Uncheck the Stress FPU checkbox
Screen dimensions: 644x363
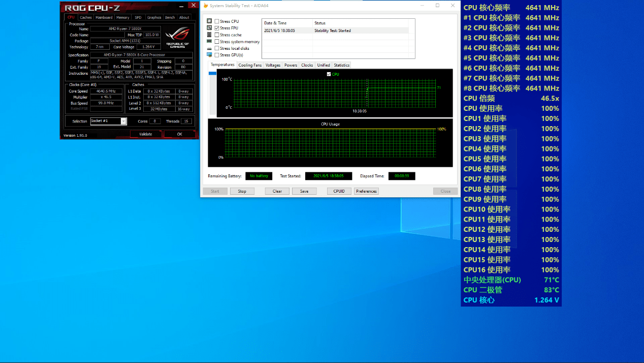click(217, 28)
